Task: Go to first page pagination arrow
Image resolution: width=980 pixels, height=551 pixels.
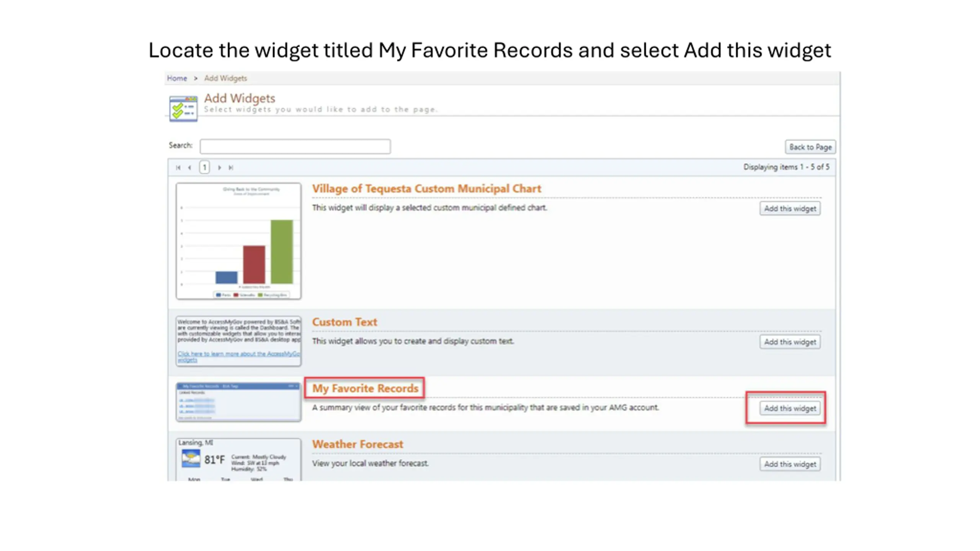Action: point(178,168)
